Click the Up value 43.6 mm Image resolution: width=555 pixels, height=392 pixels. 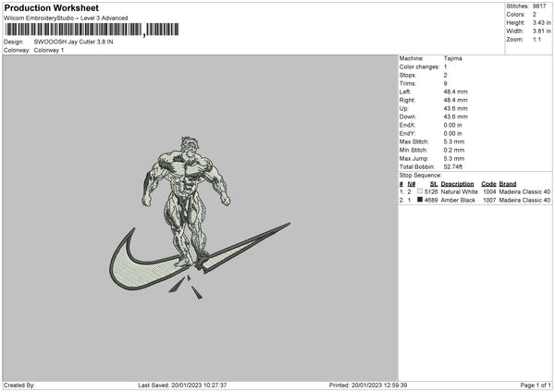[x=455, y=108]
